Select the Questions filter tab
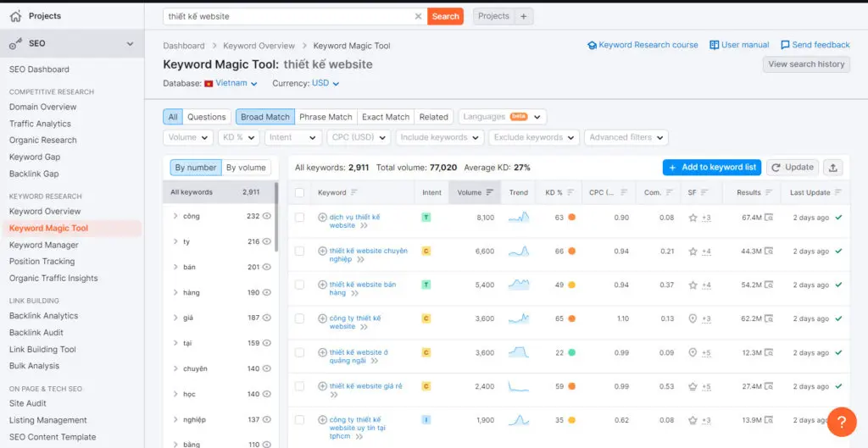Viewport: 868px width, 448px height. [206, 117]
